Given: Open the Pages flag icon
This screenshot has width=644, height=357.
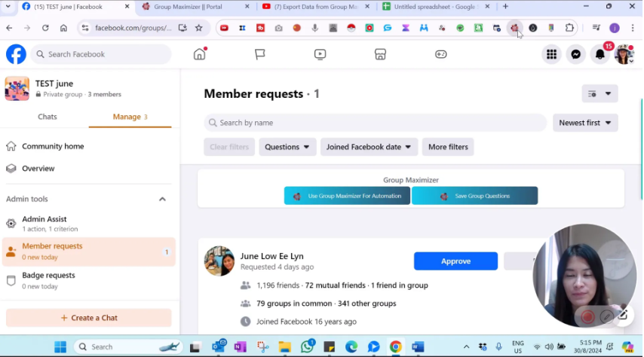Looking at the screenshot, I should click(x=259, y=54).
